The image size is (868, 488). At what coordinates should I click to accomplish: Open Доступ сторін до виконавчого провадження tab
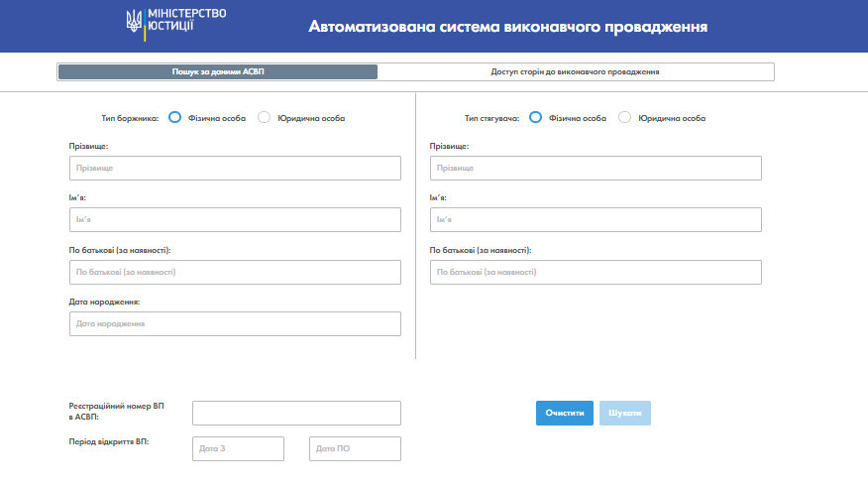tap(575, 72)
